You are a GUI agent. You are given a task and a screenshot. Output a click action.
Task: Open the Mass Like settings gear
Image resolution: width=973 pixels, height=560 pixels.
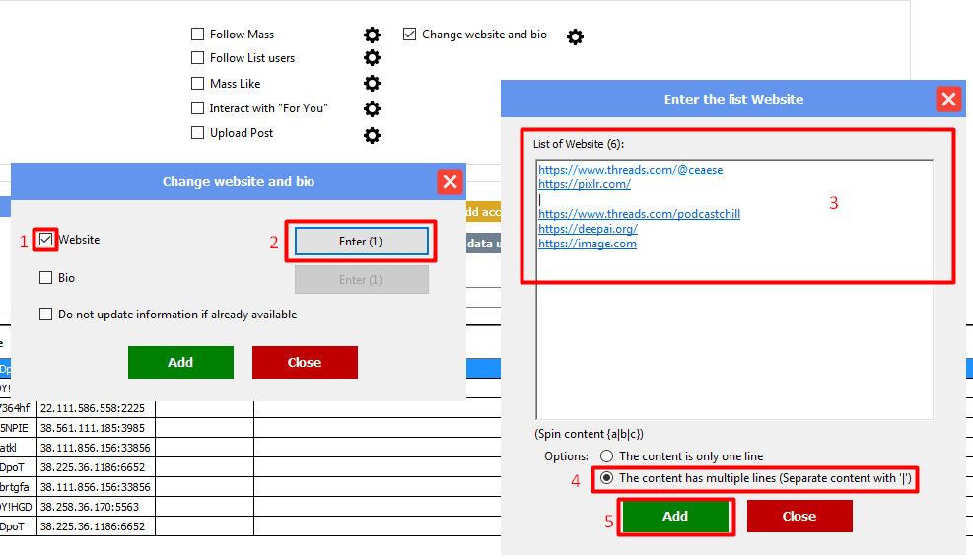372,84
